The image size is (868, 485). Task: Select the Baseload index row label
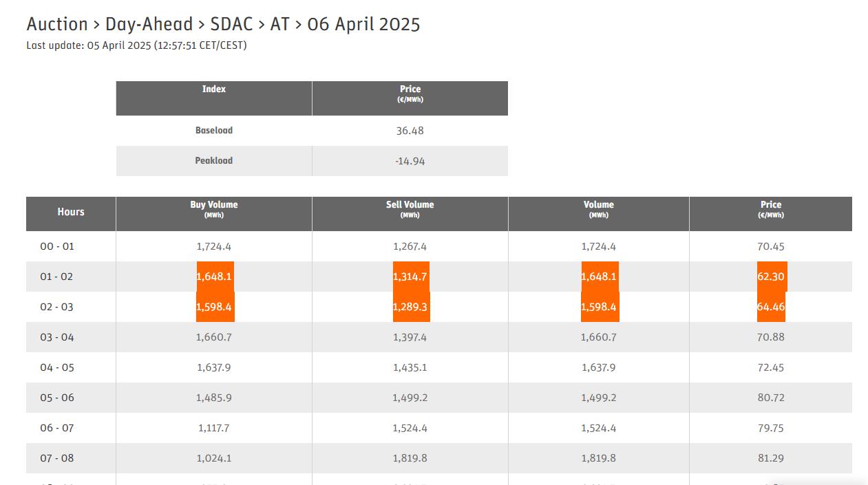213,130
